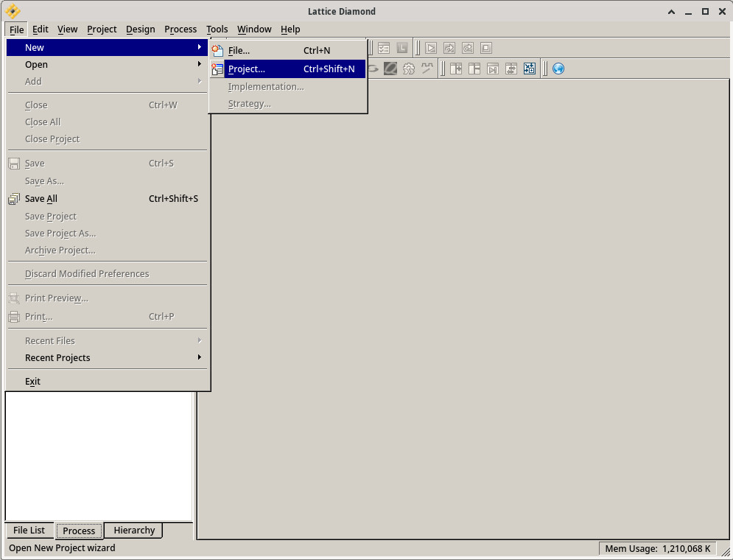733x560 pixels.
Task: Switch to the Process tab at bottom
Action: [x=79, y=531]
